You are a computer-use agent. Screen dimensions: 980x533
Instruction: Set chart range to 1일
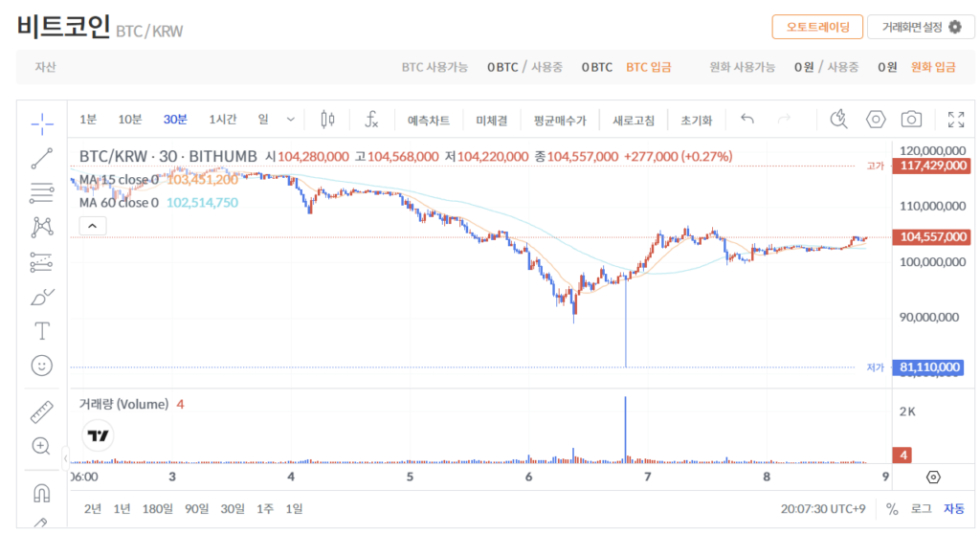click(x=295, y=509)
